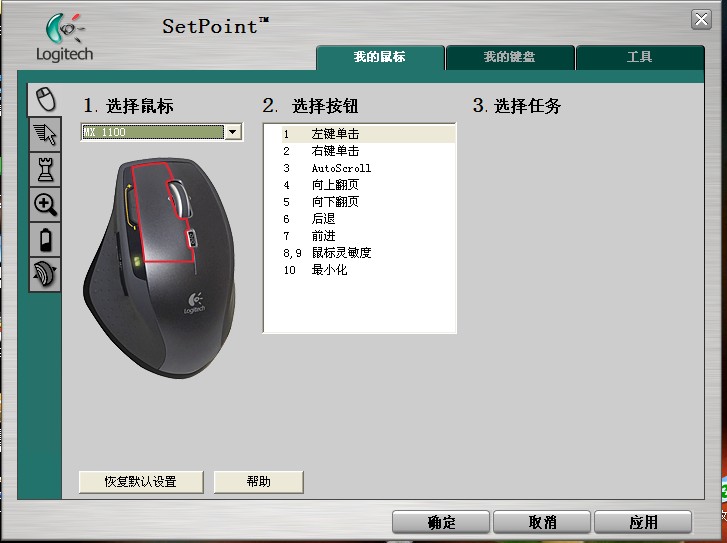The image size is (727, 543).
Task: Click the 恢复默认设置 button
Action: pos(141,482)
